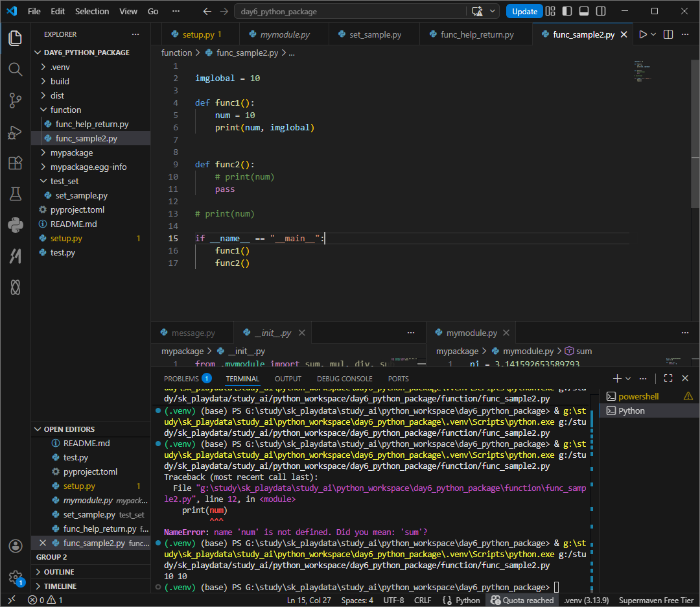Switch to the PORTS panel tab
Image resolution: width=700 pixels, height=607 pixels.
(398, 378)
